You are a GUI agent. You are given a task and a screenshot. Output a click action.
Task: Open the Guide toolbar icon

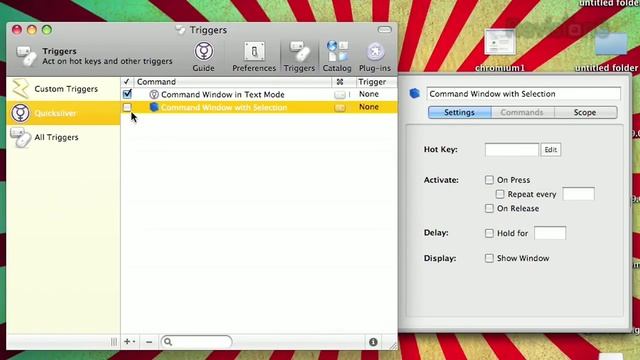coord(203,56)
